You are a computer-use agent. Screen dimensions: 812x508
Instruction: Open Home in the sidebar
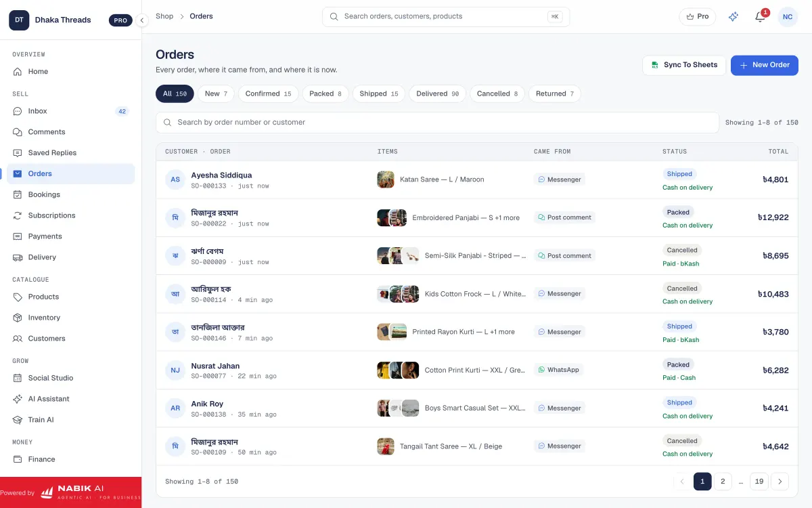tap(70, 72)
